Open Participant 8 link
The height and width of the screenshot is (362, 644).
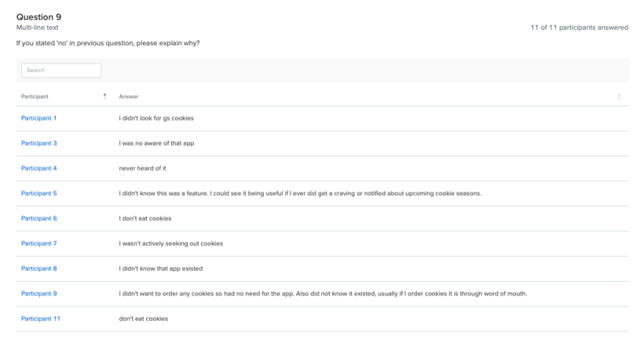(x=39, y=268)
